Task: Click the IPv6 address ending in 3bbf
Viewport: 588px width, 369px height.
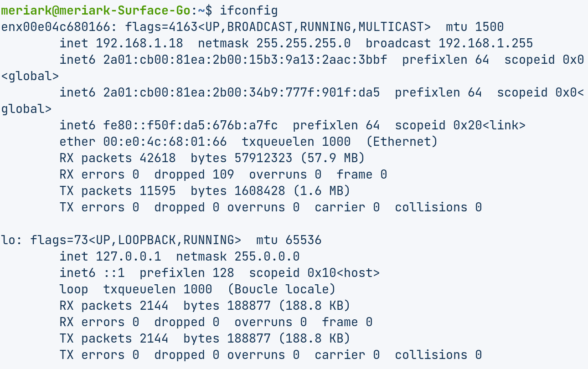Action: tap(245, 60)
